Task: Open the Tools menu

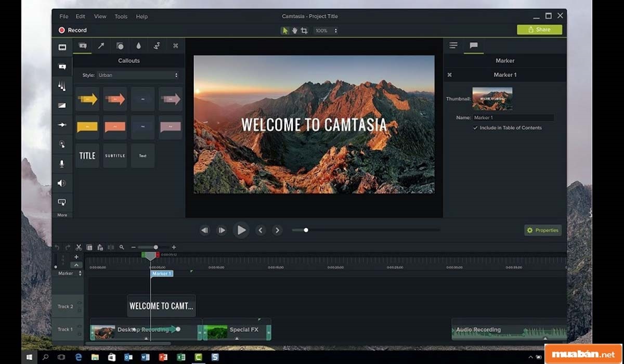Action: coord(121,17)
